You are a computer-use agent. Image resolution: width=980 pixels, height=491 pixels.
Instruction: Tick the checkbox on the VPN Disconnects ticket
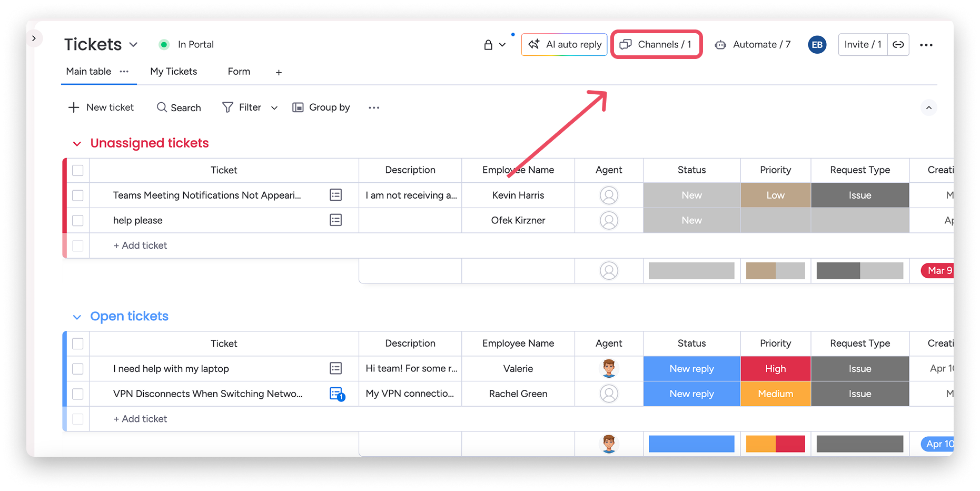77,394
